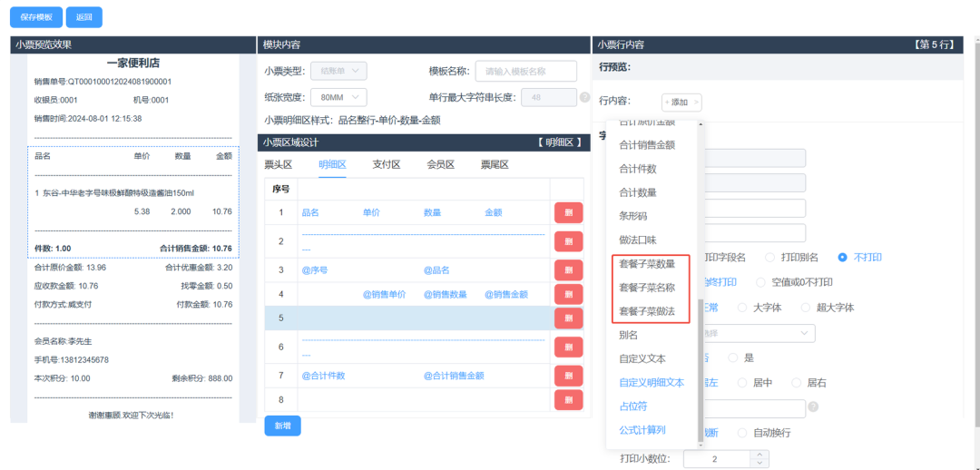
Task: Switch to the 支付区 tab
Action: tap(387, 165)
